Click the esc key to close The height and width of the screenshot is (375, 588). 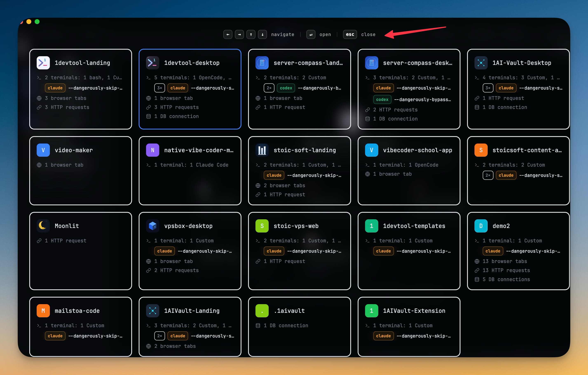click(x=350, y=34)
